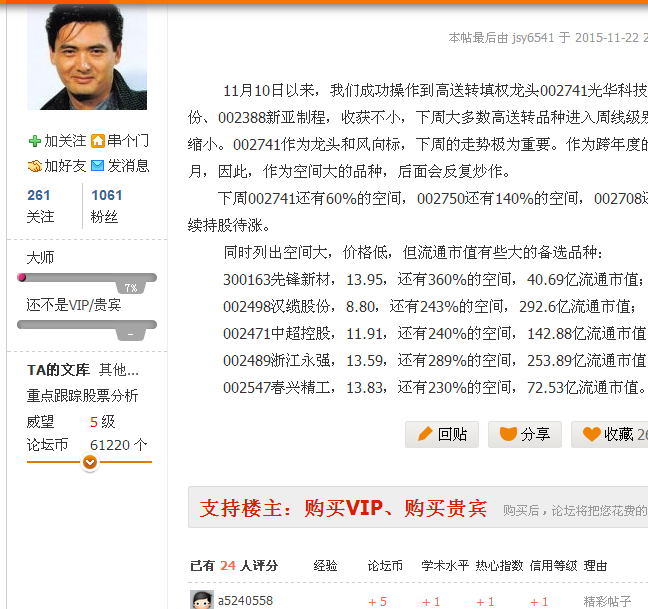Click username a5240558 in ratings
Screen dimensions: 648x609
coord(245,601)
